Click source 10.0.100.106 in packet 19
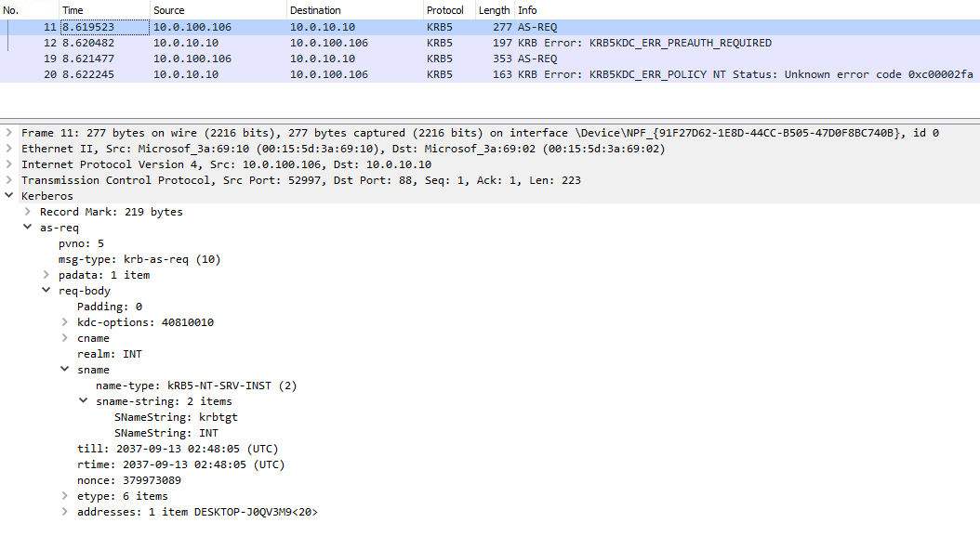 pyautogui.click(x=192, y=59)
